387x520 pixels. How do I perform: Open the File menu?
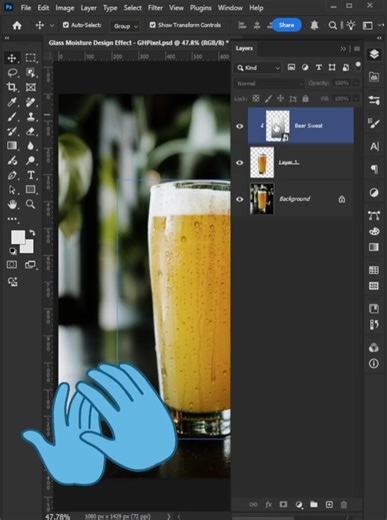click(x=26, y=8)
